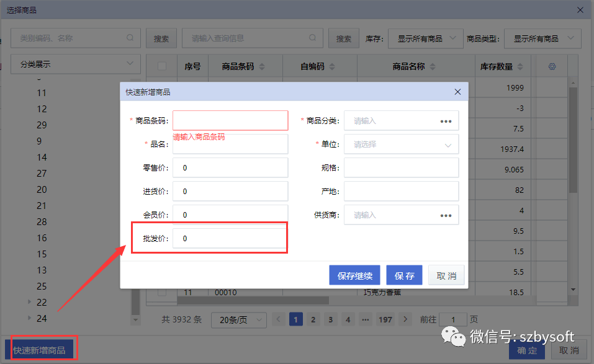The width and height of the screenshot is (594, 364).
Task: Expand tree node 24
Action: pyautogui.click(x=29, y=318)
